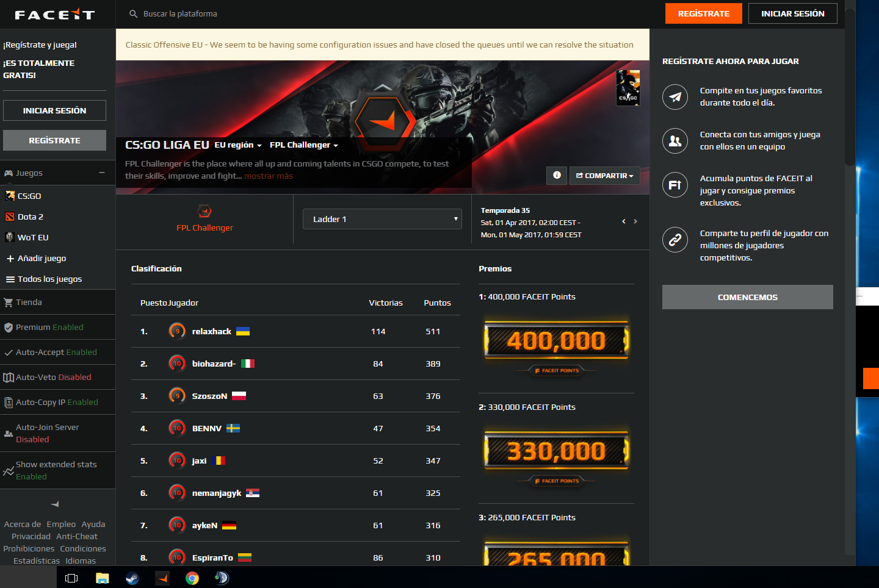Image resolution: width=879 pixels, height=588 pixels.
Task: Toggle Show extended stats setting
Action: click(x=57, y=470)
